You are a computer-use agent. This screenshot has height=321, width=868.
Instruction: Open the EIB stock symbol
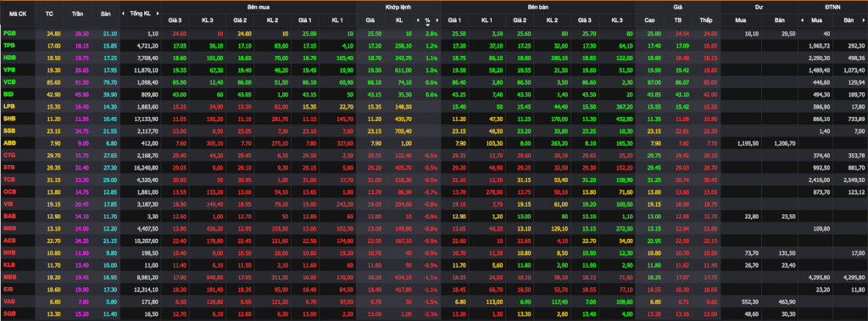pos(8,290)
